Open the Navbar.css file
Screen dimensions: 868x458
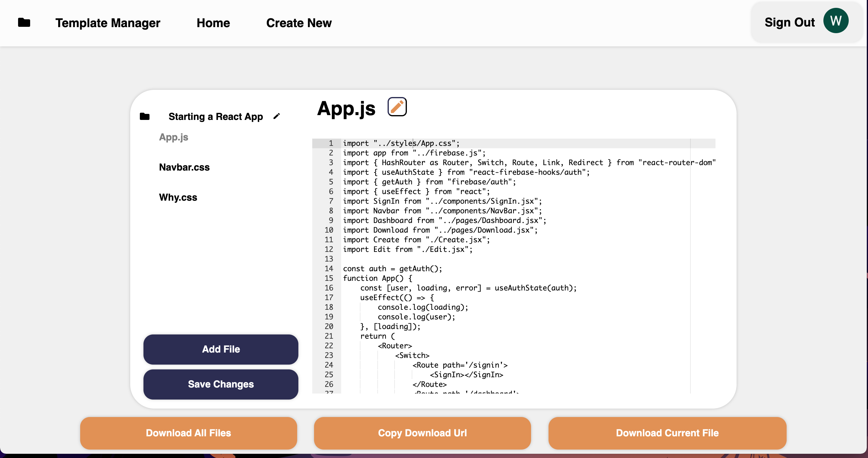[x=184, y=167]
